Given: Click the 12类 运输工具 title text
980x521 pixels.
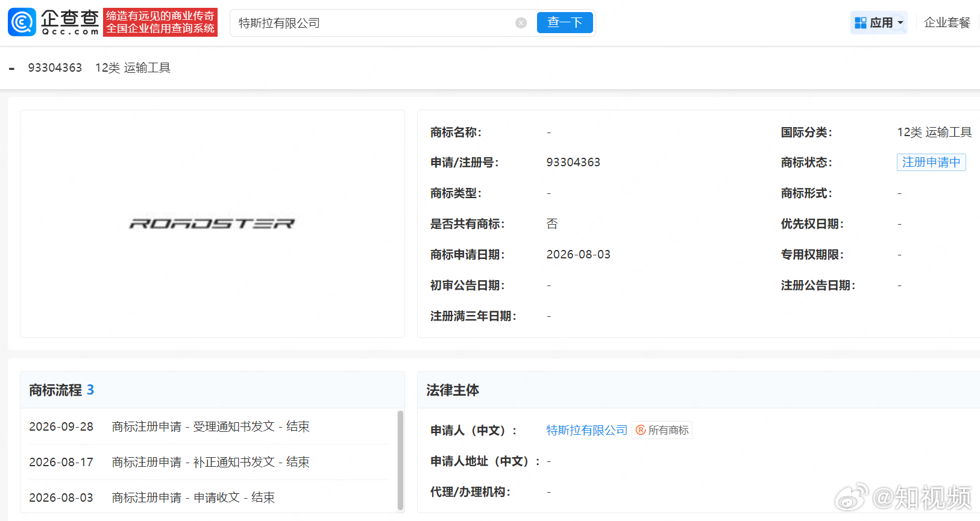Looking at the screenshot, I should tap(133, 67).
